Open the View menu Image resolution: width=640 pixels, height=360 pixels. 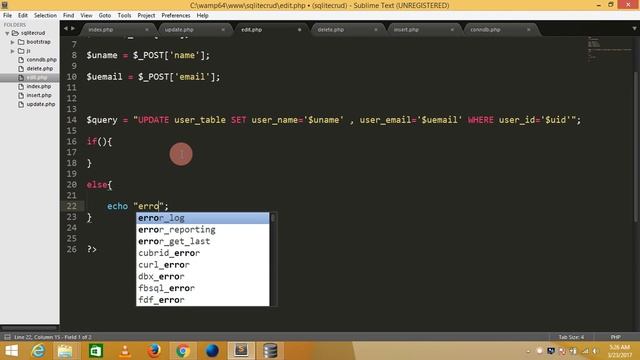86,15
